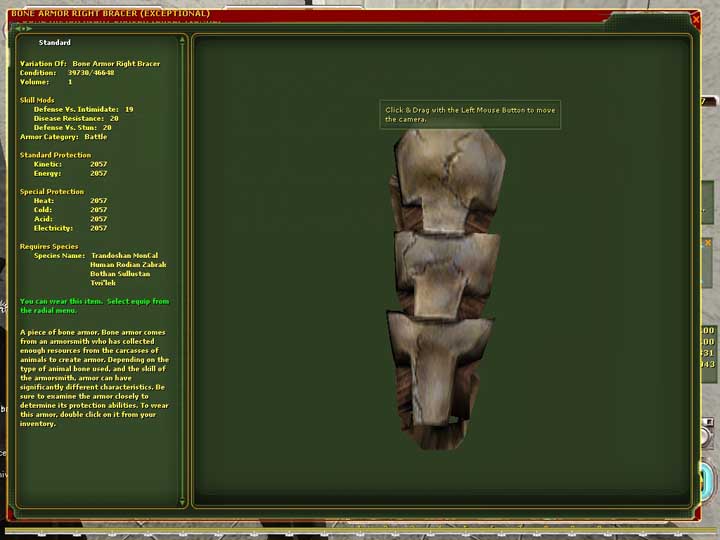Click the 'Special Protection' heading
Screen dimensions: 720x540
coord(52,191)
